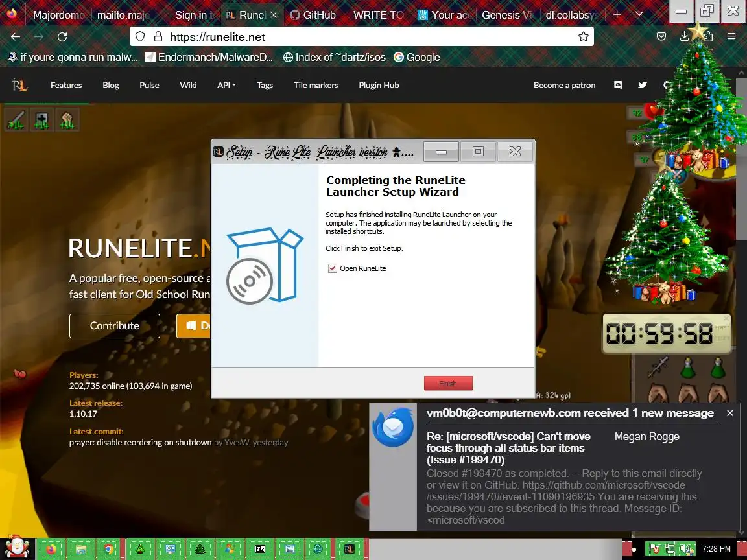The height and width of the screenshot is (560, 747).
Task: Click the Firefox logo at top-left
Action: tap(12, 14)
